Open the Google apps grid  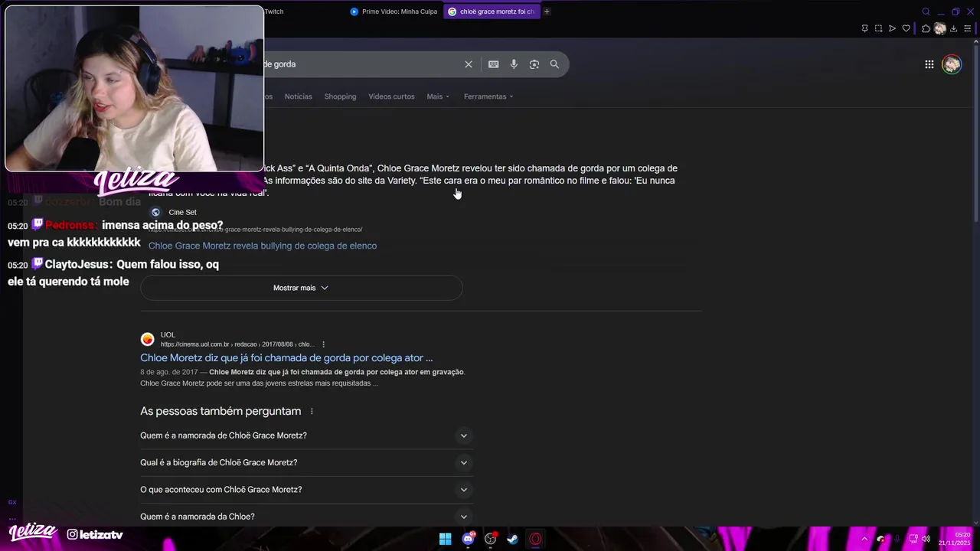pos(929,64)
